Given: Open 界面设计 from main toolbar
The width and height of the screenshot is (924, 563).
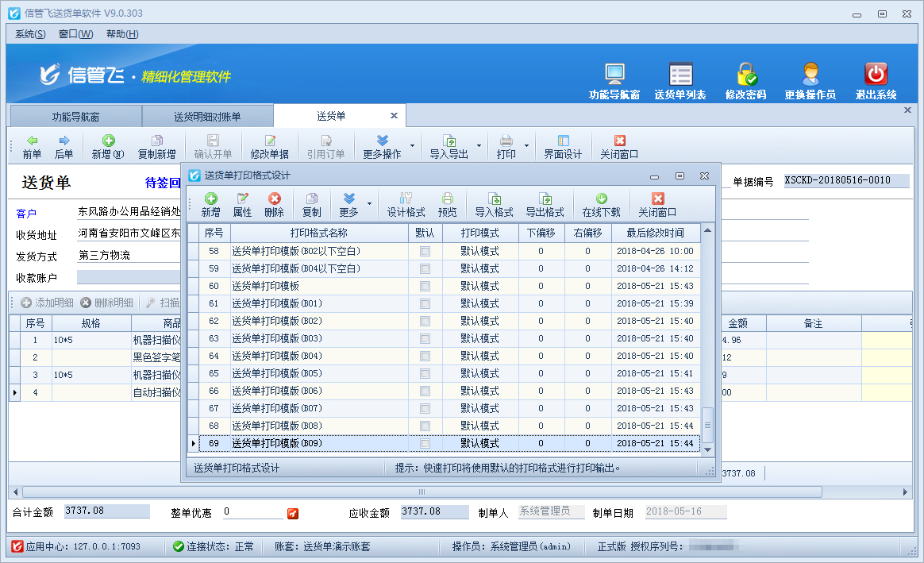Looking at the screenshot, I should (x=563, y=146).
